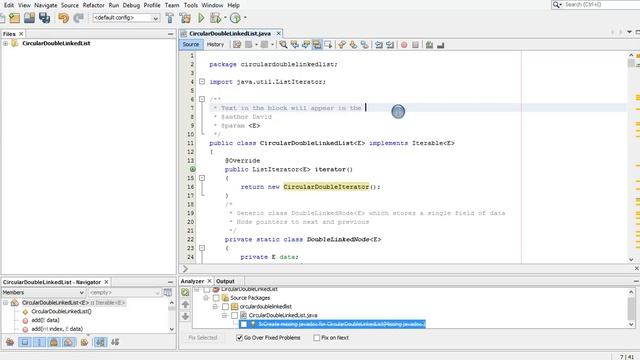Check the circulardoublelinkedlist package checkbox
Image resolution: width=640 pixels, height=360 pixels.
point(225,307)
